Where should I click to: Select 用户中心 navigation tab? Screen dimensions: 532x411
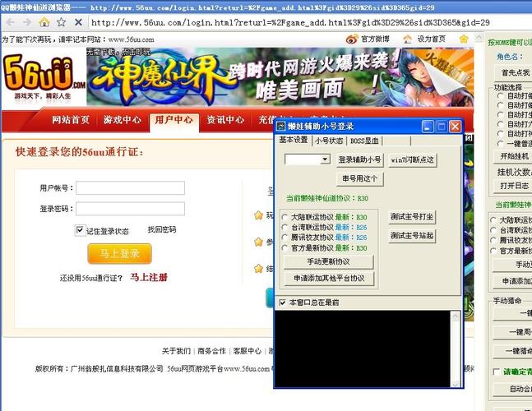[x=174, y=120]
